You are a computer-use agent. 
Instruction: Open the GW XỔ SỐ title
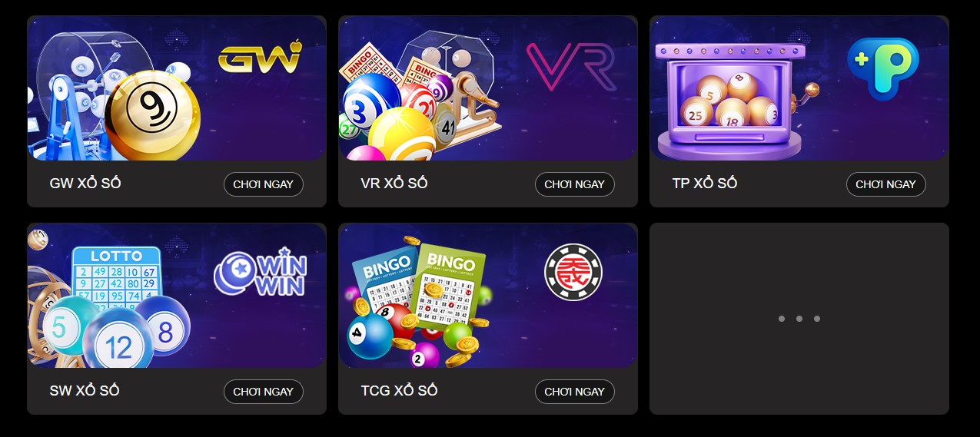85,184
